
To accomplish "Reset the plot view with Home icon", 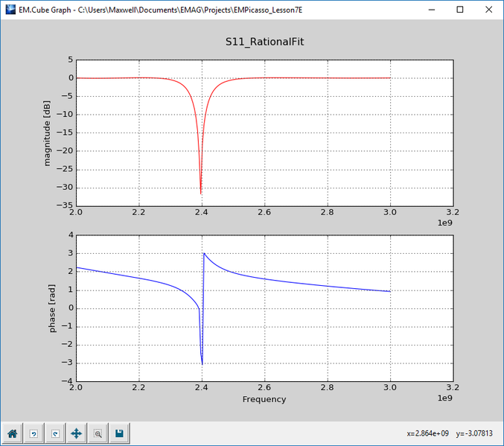I will tap(12, 433).
